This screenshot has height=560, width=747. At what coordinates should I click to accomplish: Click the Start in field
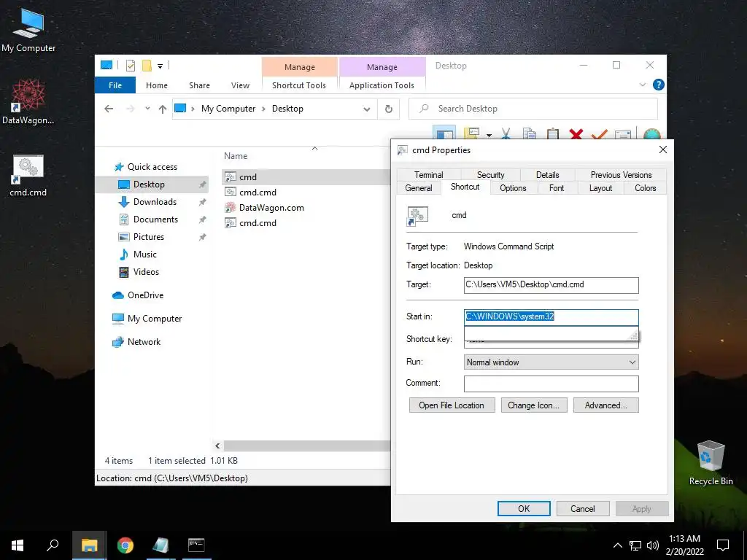[551, 316]
